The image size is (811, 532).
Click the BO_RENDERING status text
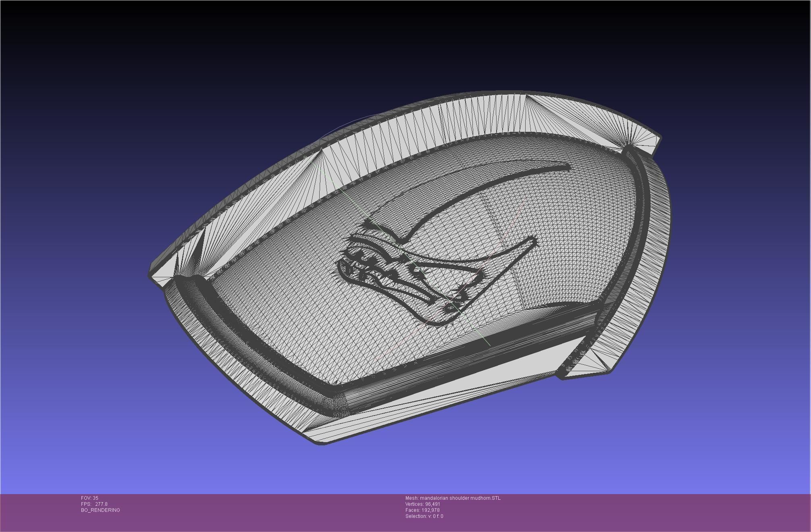[x=100, y=510]
